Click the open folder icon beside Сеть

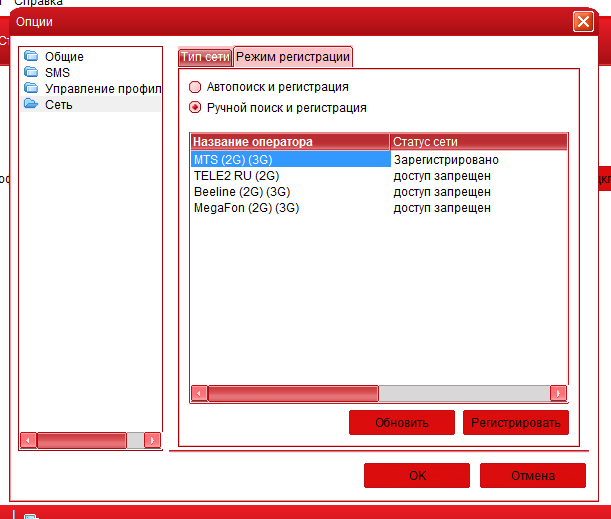tap(31, 104)
